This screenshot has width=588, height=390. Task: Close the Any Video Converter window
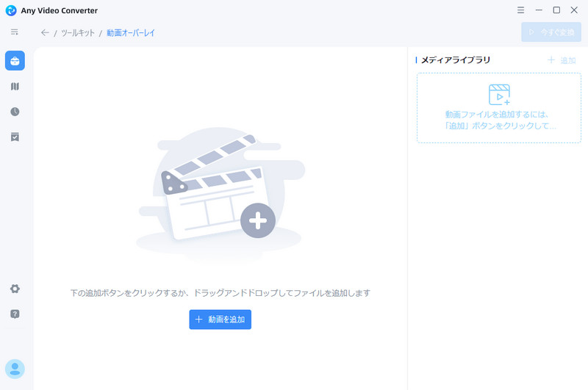point(574,10)
